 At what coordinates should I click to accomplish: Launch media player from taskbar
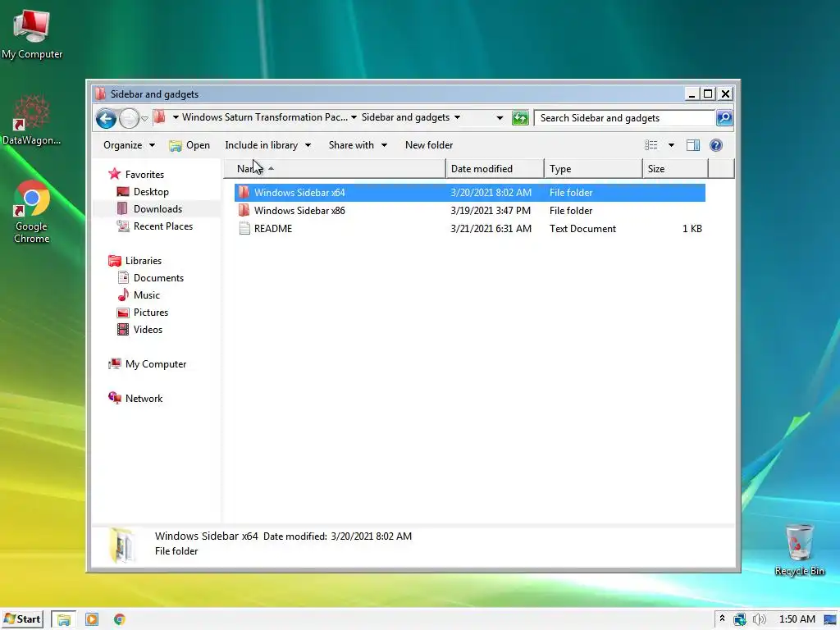point(92,619)
